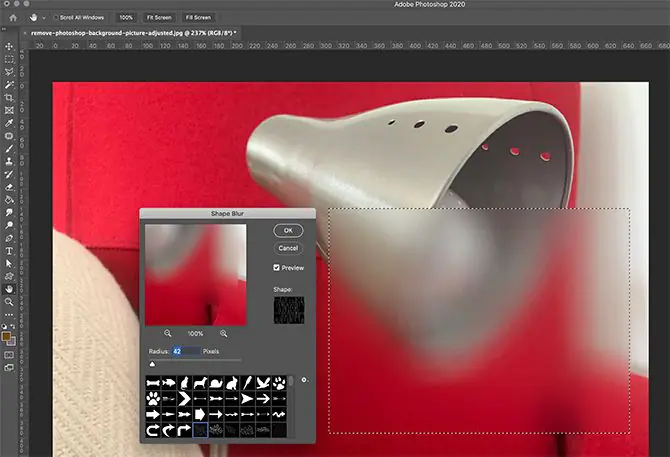The image size is (670, 457).
Task: Uncheck the Preview checkbox
Action: pos(278,268)
